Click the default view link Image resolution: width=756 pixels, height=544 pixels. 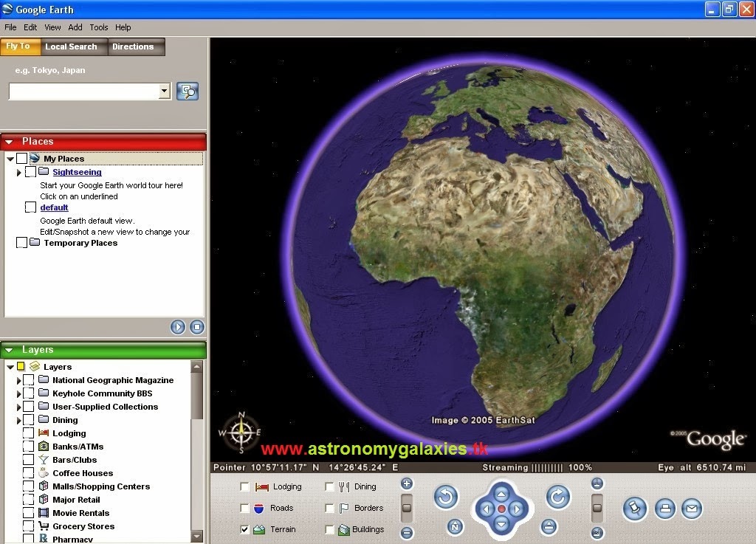(54, 207)
